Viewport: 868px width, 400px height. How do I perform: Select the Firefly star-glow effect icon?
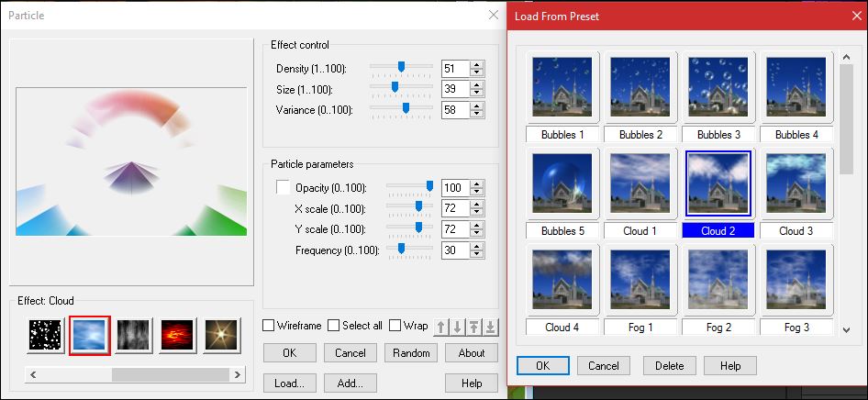[x=221, y=335]
